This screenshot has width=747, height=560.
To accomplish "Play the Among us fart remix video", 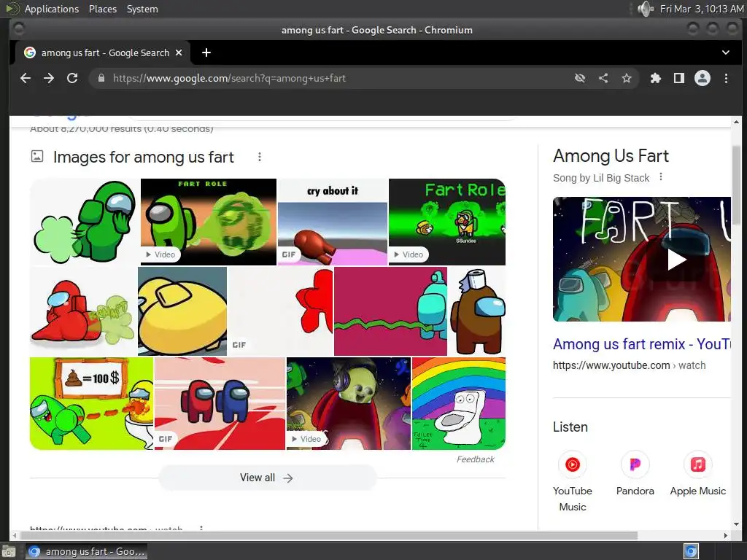I will (676, 260).
